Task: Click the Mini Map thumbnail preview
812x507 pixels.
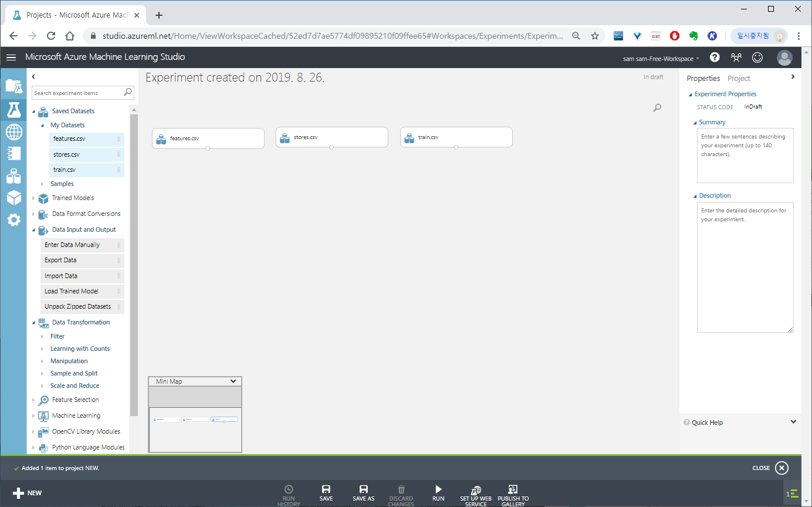Action: click(195, 419)
